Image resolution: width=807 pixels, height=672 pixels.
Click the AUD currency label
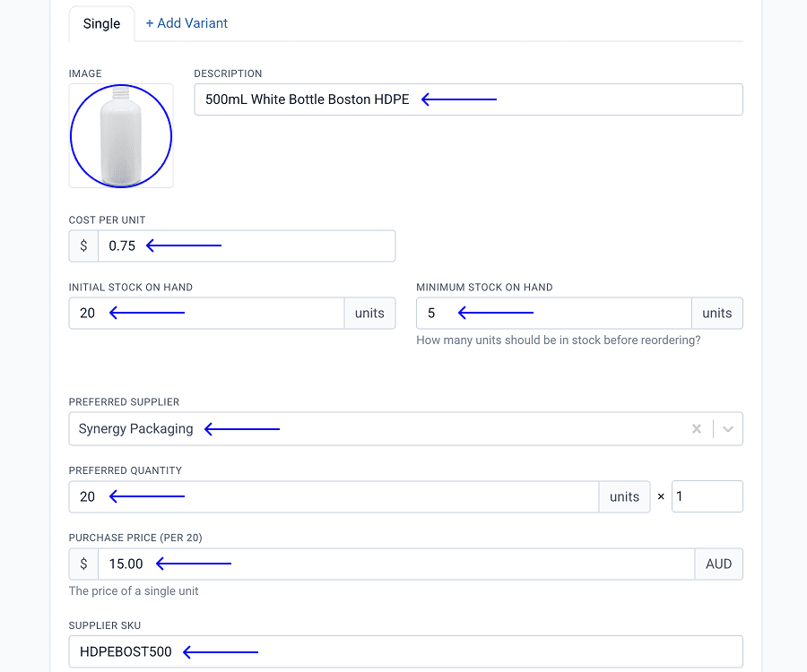click(x=718, y=564)
